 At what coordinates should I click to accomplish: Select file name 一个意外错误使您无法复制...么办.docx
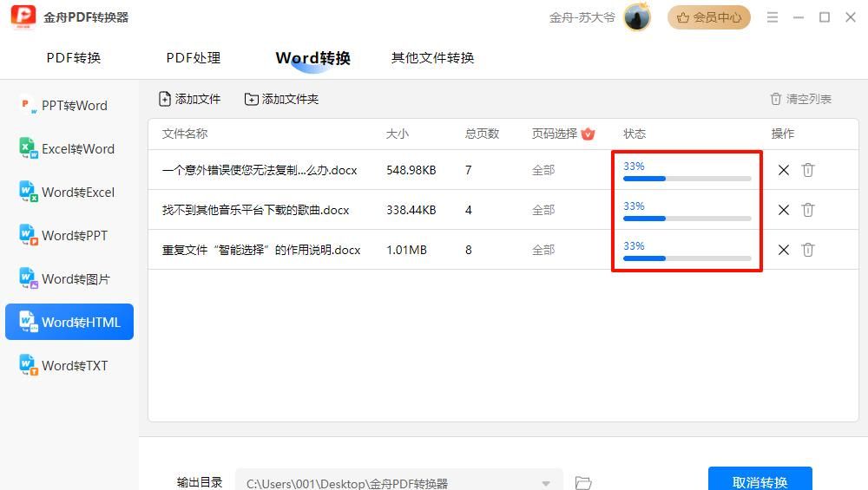point(260,170)
